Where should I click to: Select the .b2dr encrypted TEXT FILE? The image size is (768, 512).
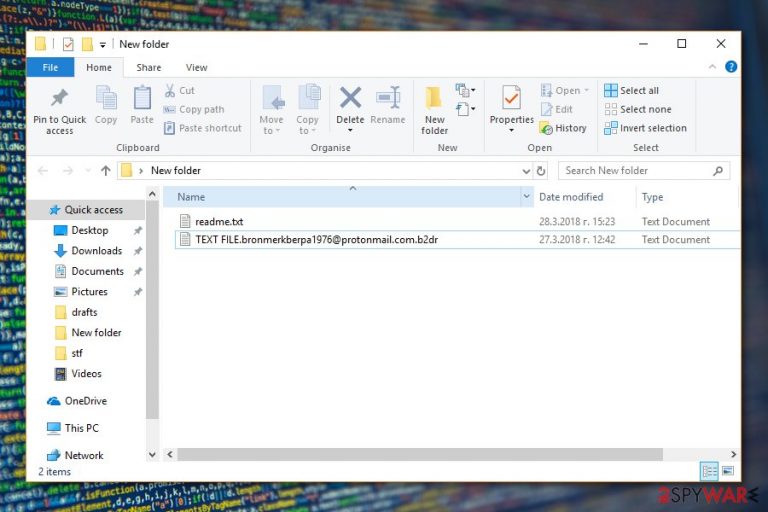coord(316,240)
